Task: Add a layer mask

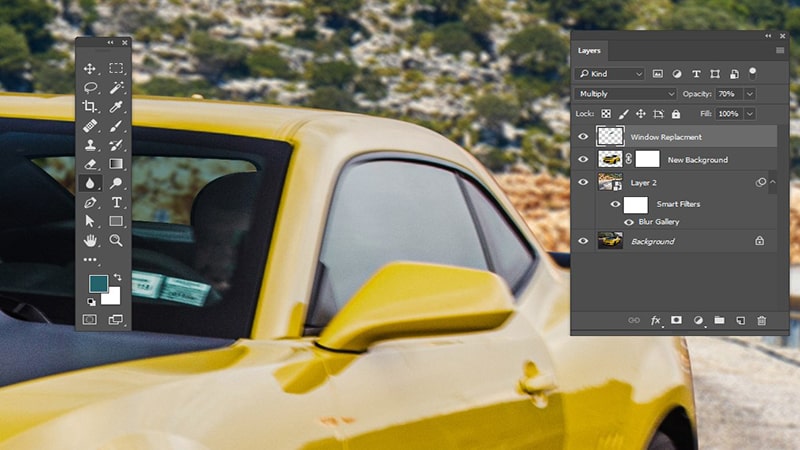Action: click(677, 320)
